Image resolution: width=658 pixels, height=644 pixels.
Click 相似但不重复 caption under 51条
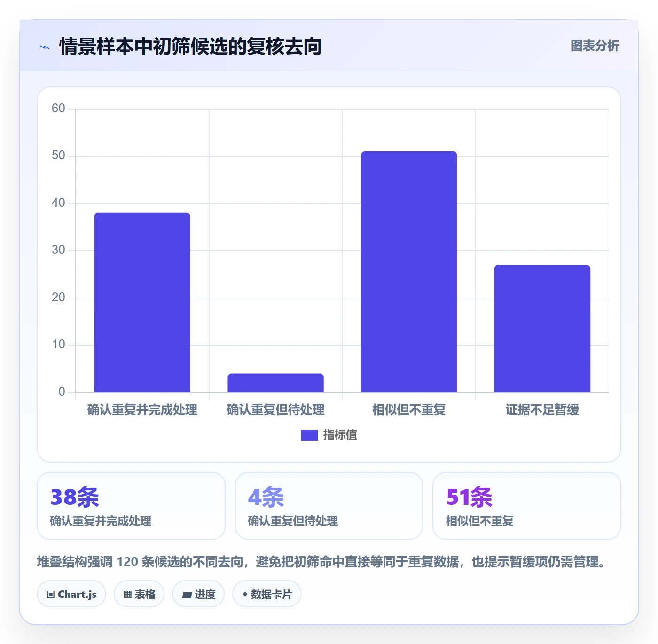click(x=479, y=521)
